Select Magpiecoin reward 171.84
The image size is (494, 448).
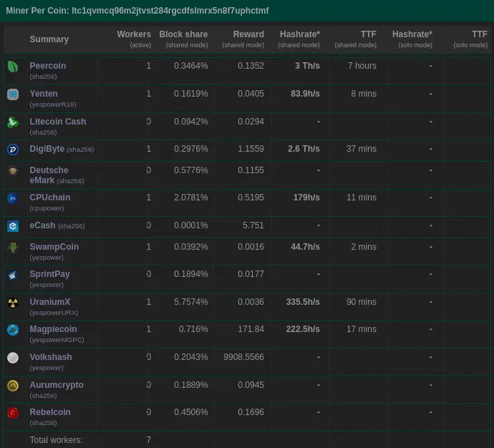coord(251,329)
